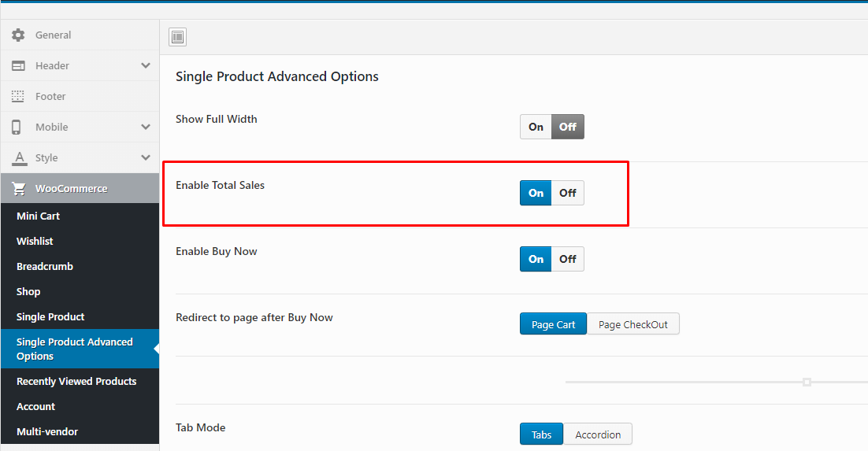Click the Style letter icon

click(x=20, y=158)
